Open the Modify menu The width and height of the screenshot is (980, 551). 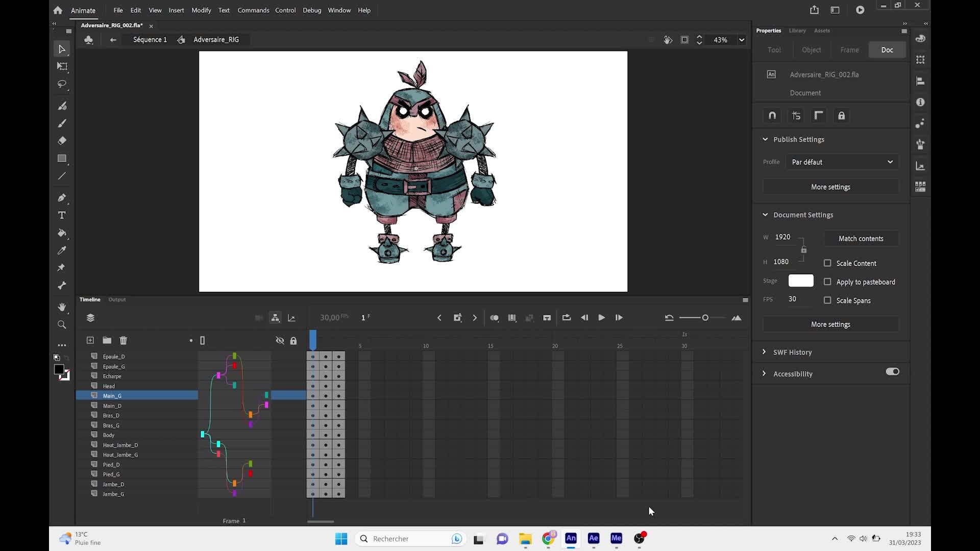point(201,10)
